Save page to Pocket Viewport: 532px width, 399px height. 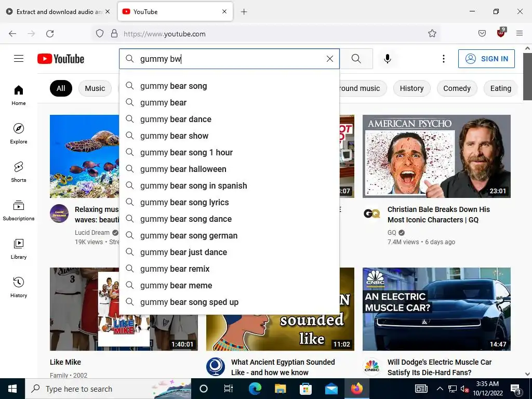tap(482, 34)
